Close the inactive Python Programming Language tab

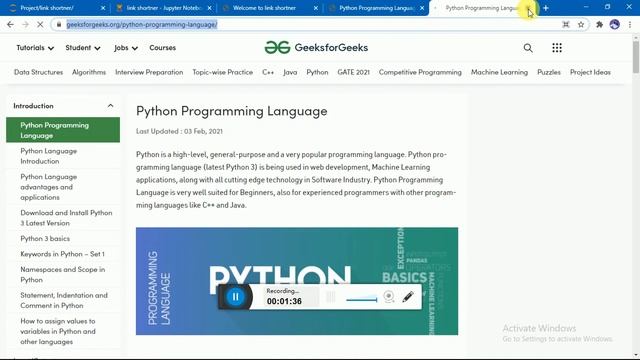click(x=422, y=8)
